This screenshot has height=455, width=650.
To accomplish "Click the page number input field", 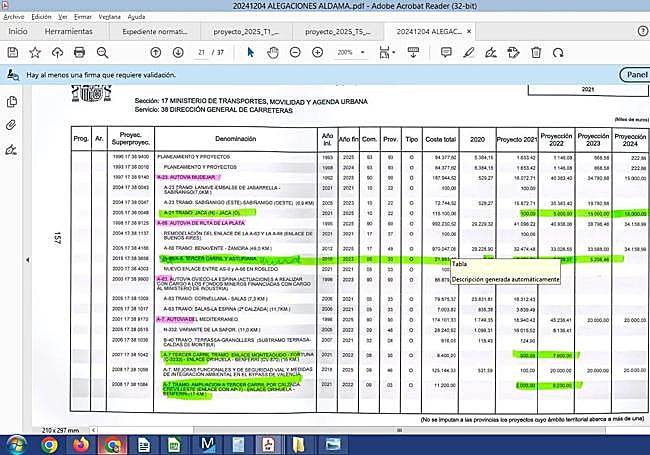I will point(201,52).
